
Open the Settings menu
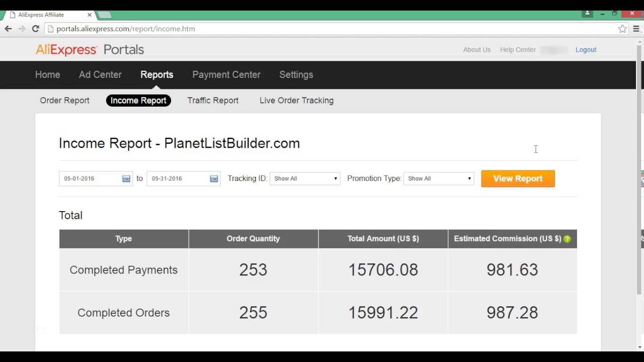tap(296, 74)
